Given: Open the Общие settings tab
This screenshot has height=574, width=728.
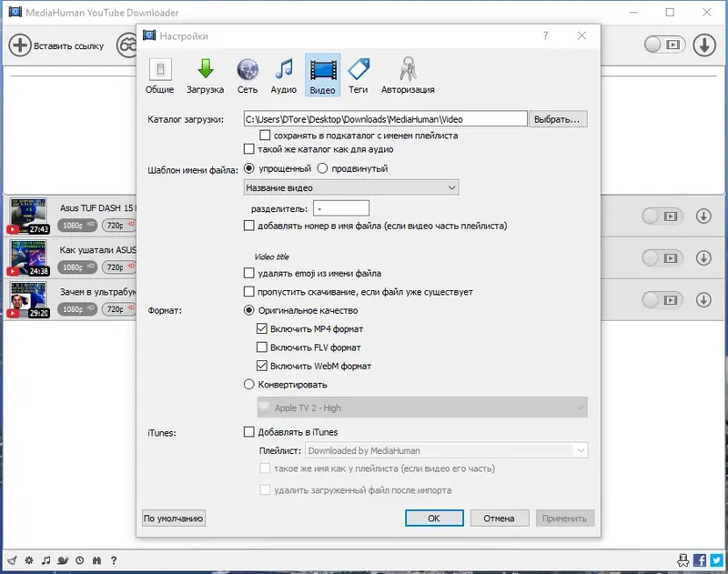Looking at the screenshot, I should (x=160, y=76).
